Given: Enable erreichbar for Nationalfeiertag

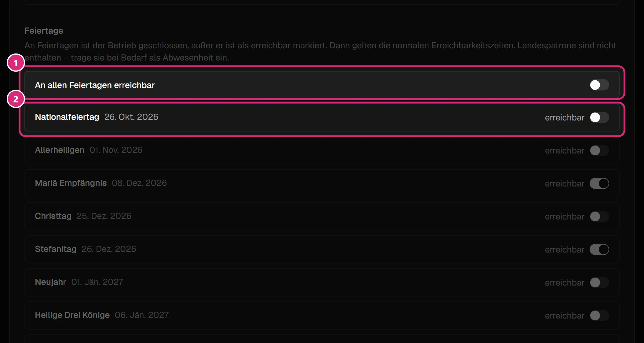Looking at the screenshot, I should 599,117.
